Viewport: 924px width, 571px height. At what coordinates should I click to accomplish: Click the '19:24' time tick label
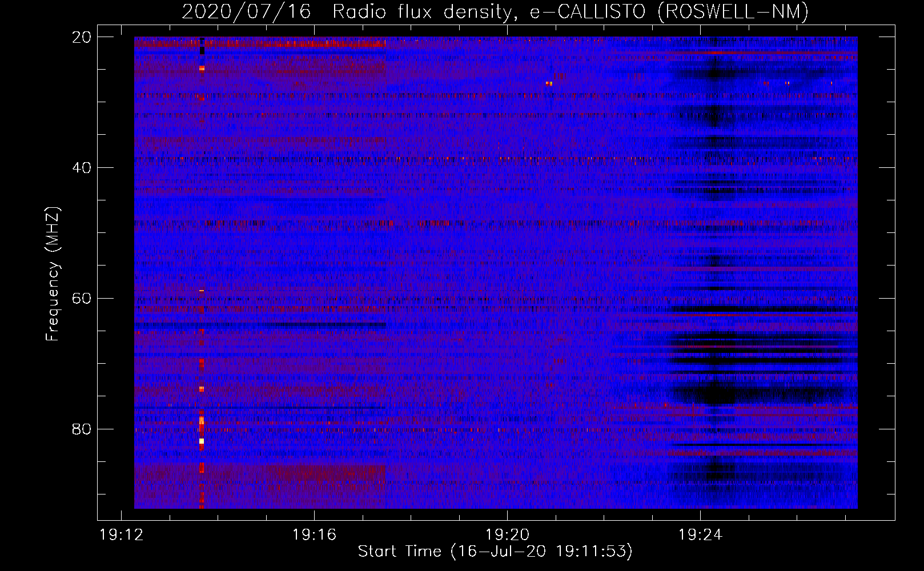click(700, 535)
